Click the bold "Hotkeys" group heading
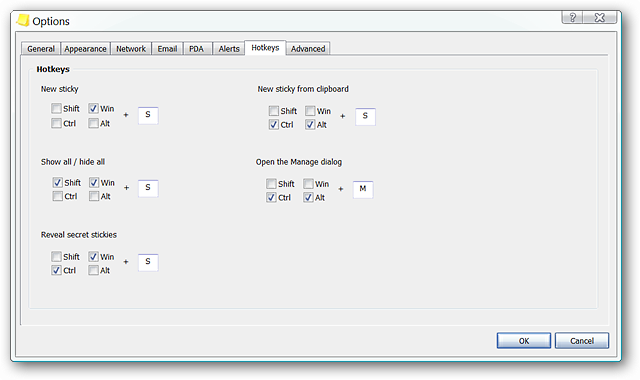640x380 pixels. [x=53, y=69]
